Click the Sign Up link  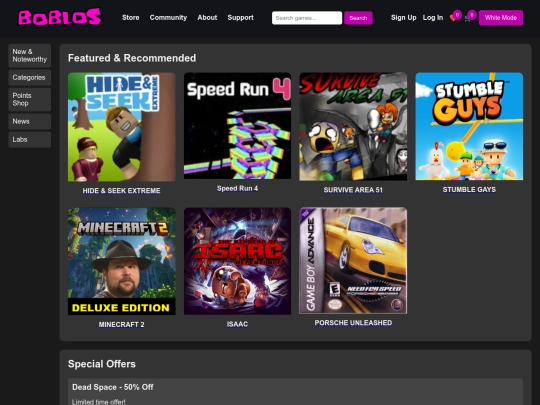pos(404,18)
